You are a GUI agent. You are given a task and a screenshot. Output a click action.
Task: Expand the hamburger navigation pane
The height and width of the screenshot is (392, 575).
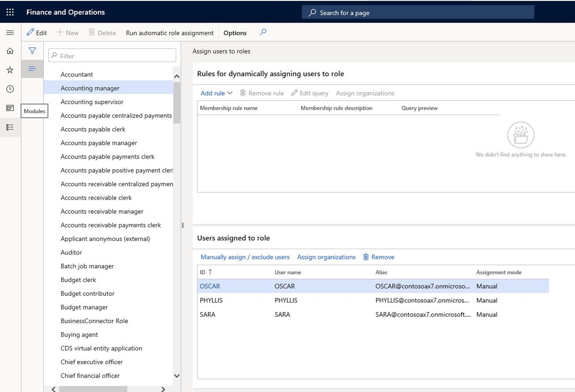(x=10, y=32)
